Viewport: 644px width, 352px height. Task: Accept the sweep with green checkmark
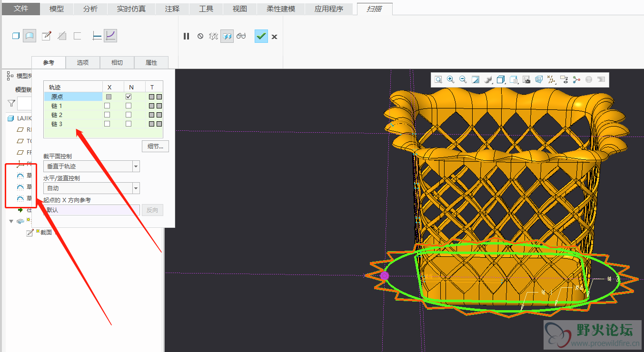coord(261,36)
